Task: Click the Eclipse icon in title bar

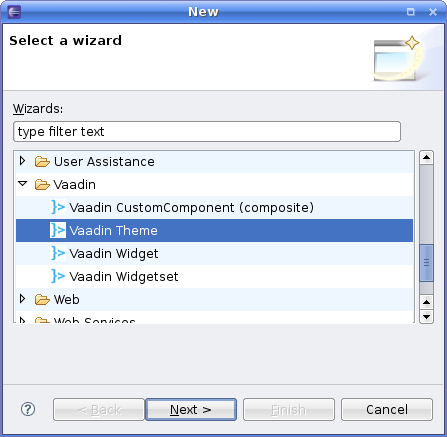Action: coord(14,12)
